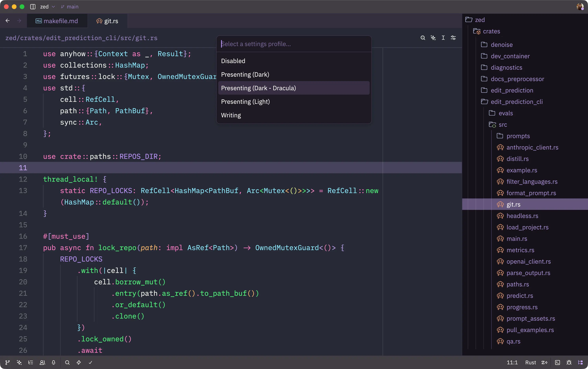Open main.rs in the project tree
The width and height of the screenshot is (588, 369).
[x=517, y=239]
